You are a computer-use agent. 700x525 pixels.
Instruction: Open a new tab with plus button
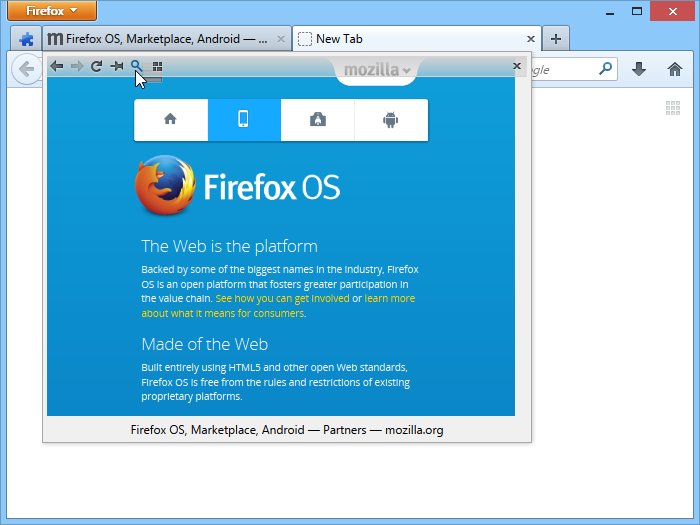pos(556,39)
